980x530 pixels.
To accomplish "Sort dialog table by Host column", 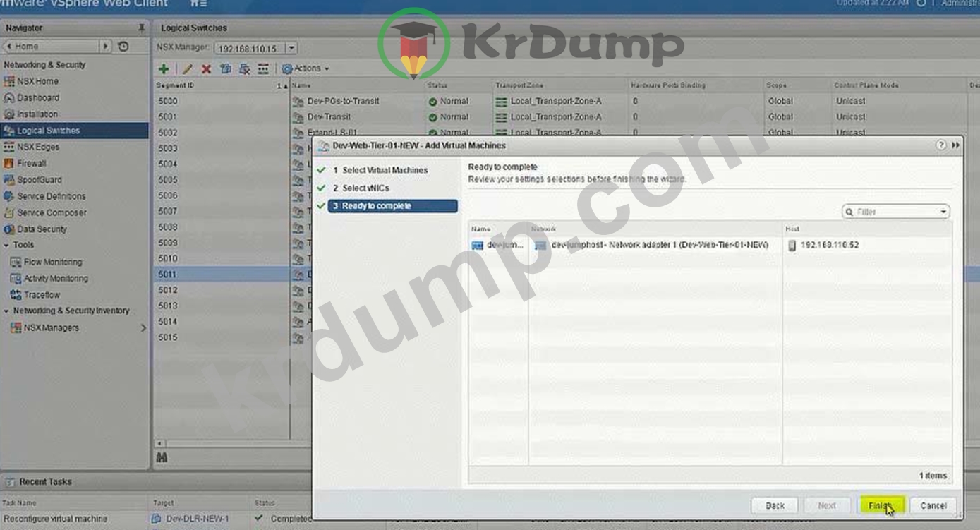I will pos(867,229).
